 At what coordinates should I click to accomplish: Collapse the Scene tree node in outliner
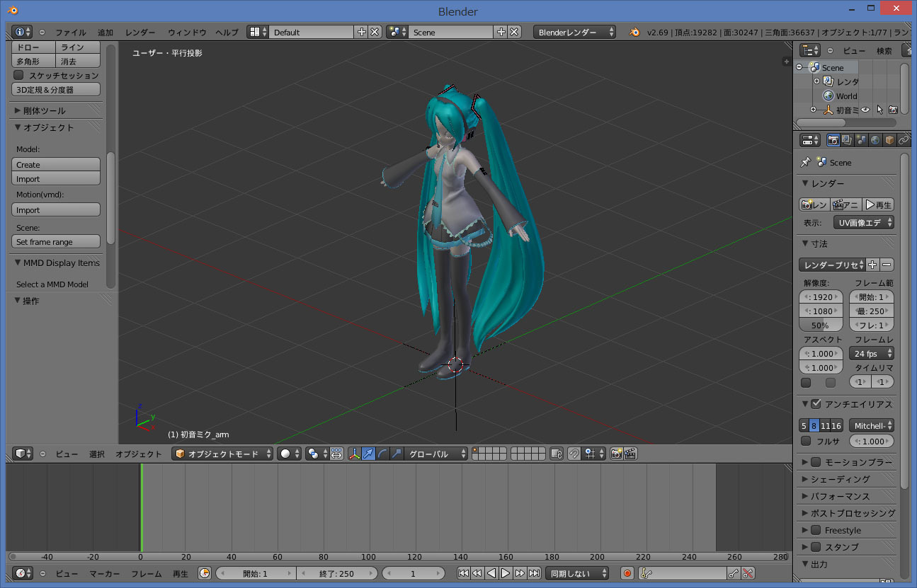pos(799,67)
